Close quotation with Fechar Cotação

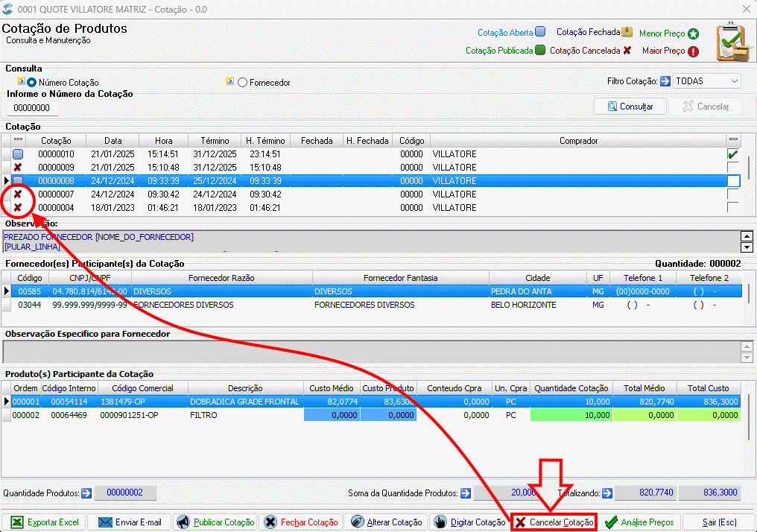300,522
